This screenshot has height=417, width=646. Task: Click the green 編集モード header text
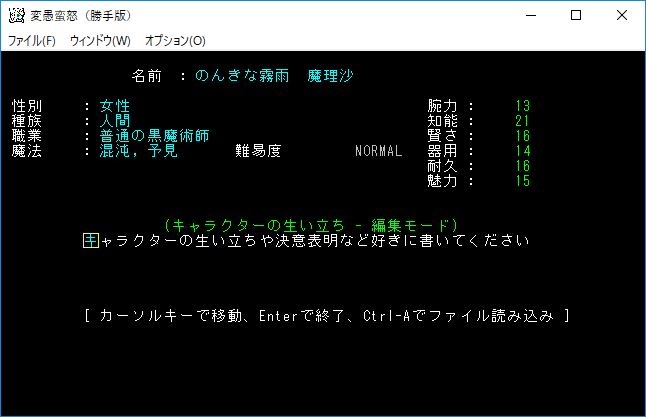pos(310,226)
